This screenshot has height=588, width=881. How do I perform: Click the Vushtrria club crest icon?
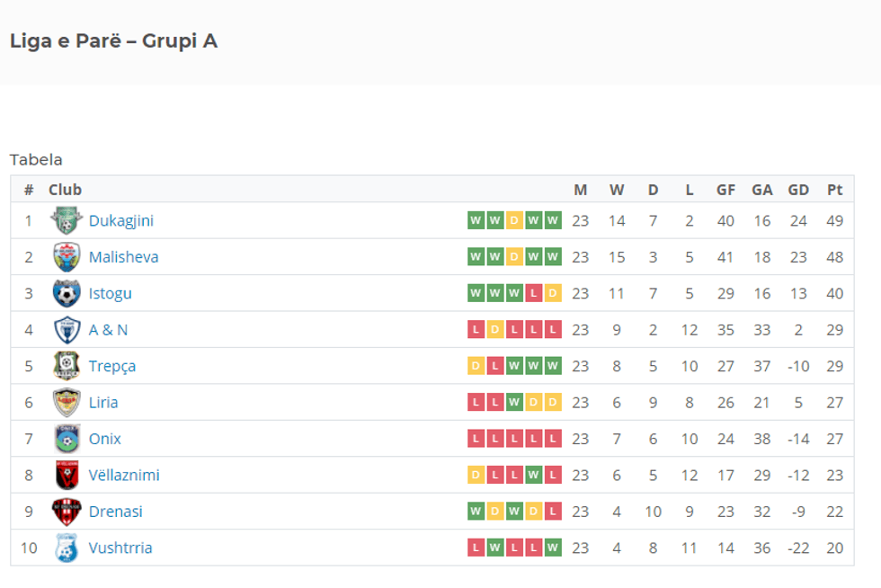pos(67,548)
